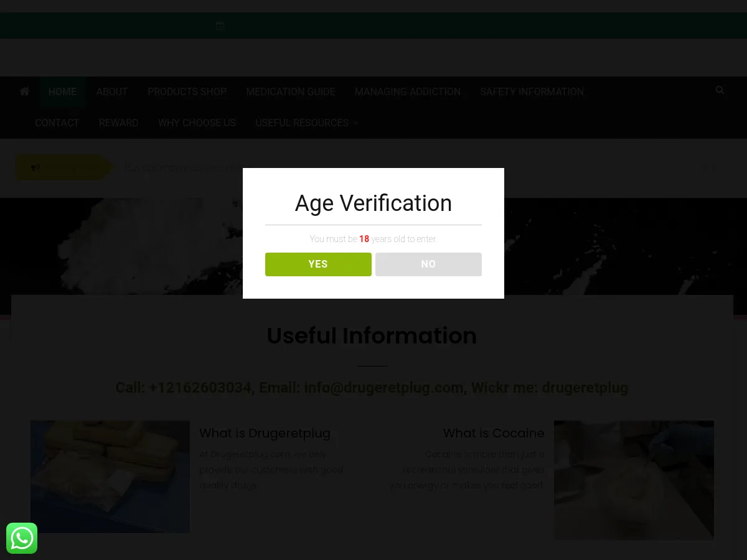Viewport: 747px width, 560px height.
Task: Open the Medication Guide menu item
Action: pyautogui.click(x=291, y=92)
